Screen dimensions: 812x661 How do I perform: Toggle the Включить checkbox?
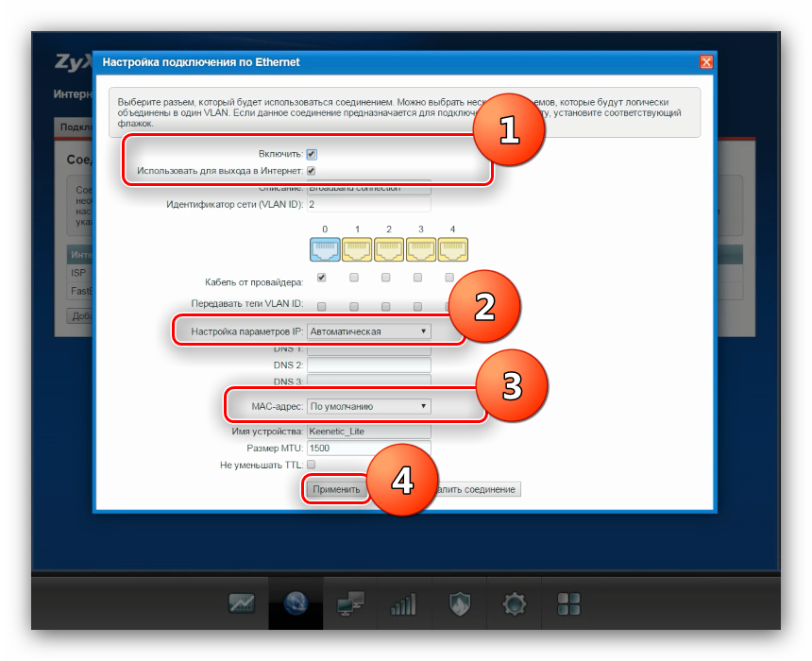click(312, 154)
